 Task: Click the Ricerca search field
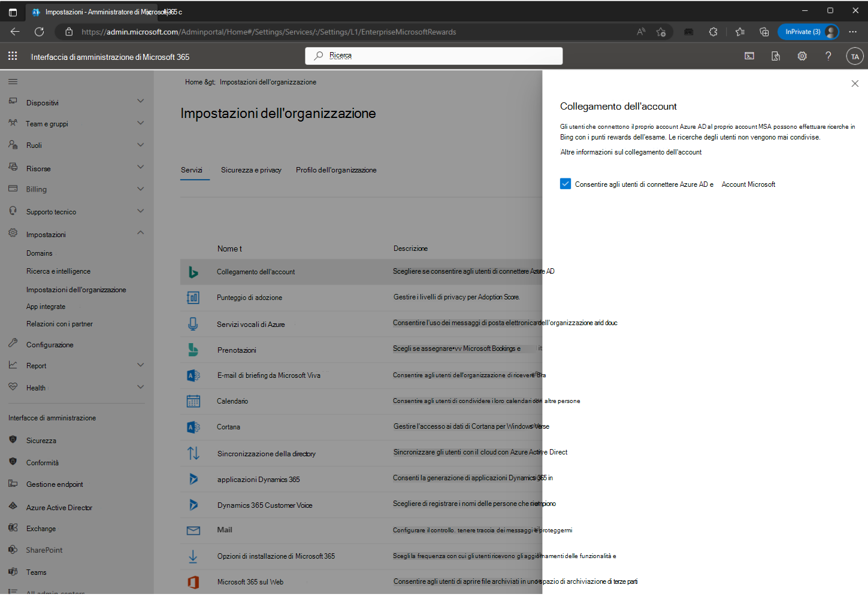434,56
